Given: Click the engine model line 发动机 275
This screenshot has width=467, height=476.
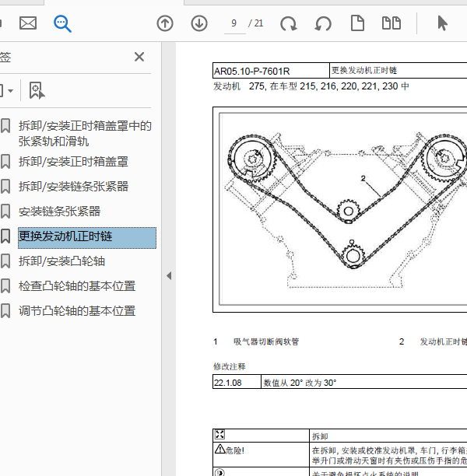Looking at the screenshot, I should tap(311, 86).
